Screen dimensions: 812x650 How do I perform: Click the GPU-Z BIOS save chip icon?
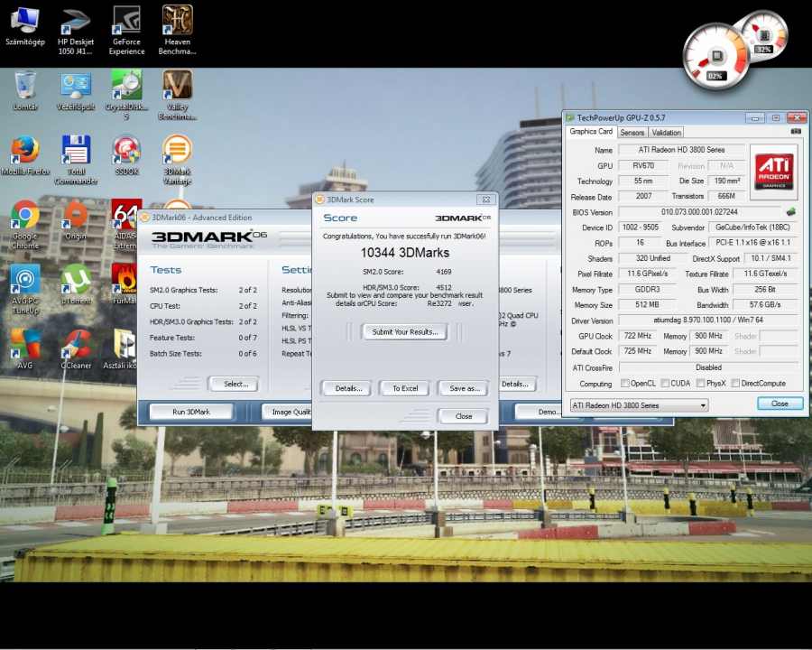coord(790,212)
